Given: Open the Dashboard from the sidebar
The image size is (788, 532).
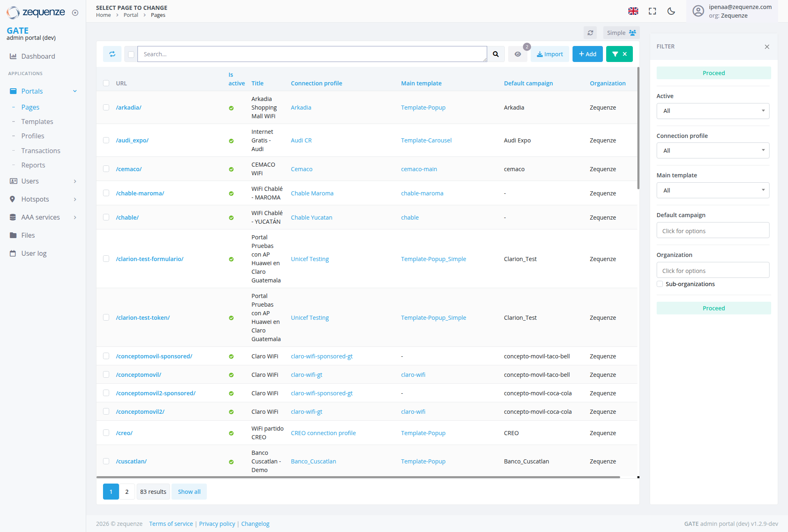Looking at the screenshot, I should tap(38, 56).
